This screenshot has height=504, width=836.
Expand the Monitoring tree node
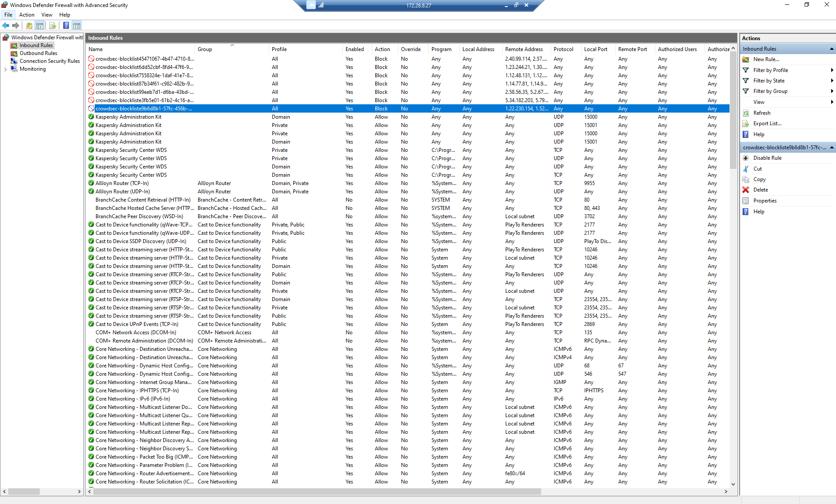point(5,69)
